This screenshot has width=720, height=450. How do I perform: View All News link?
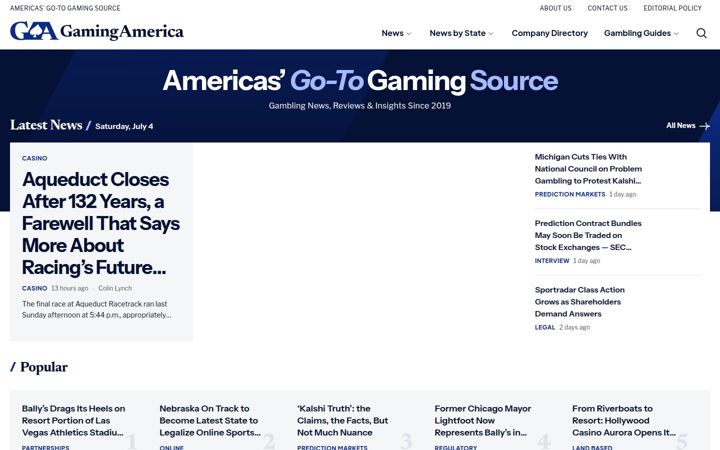681,125
